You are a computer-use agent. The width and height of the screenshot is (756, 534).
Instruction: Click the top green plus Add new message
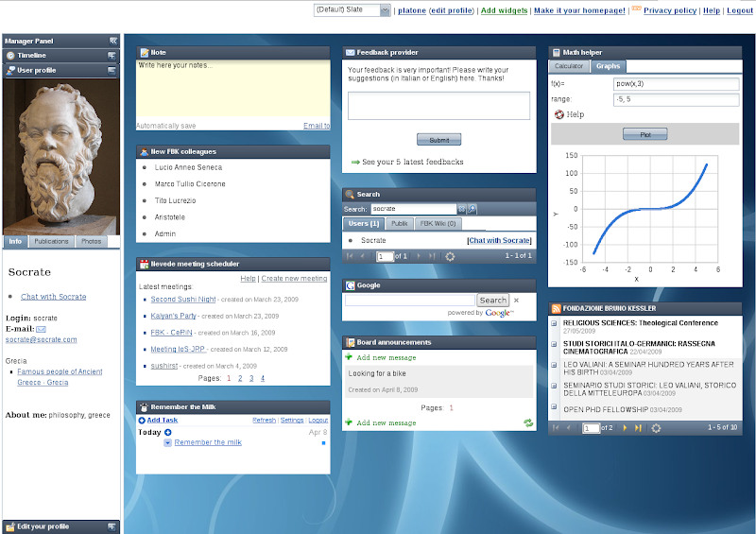349,357
